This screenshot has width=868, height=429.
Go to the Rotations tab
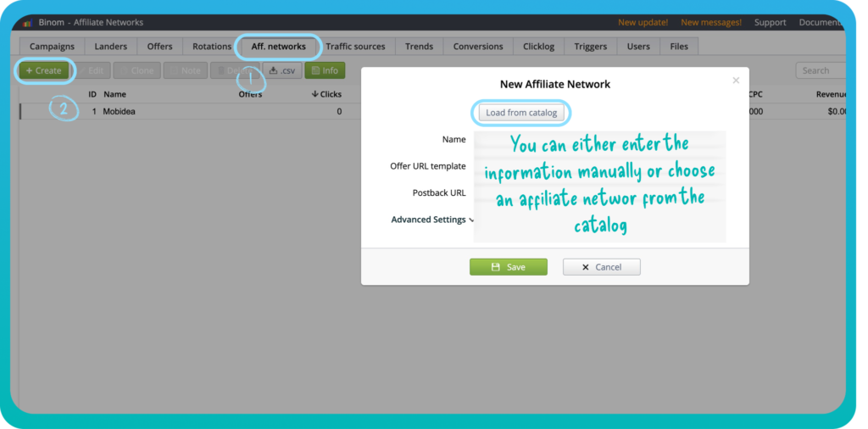coord(211,47)
